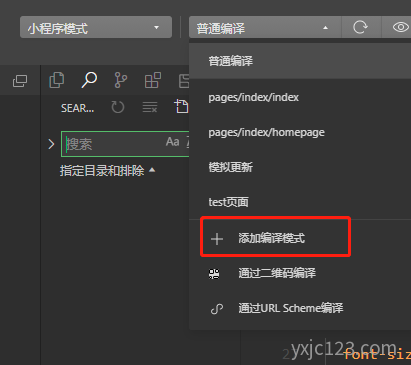Collapse 指定目录和排除 section
411x365 pixels.
click(108, 171)
